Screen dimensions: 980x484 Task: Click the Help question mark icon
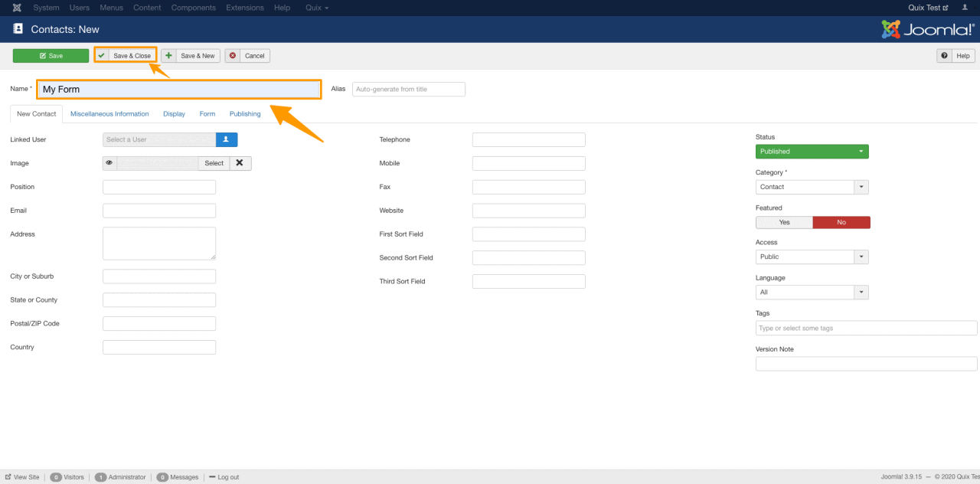point(944,55)
